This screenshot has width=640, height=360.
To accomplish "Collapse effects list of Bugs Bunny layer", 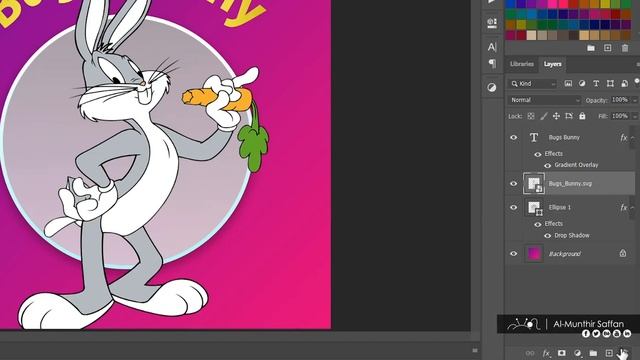I will point(633,138).
